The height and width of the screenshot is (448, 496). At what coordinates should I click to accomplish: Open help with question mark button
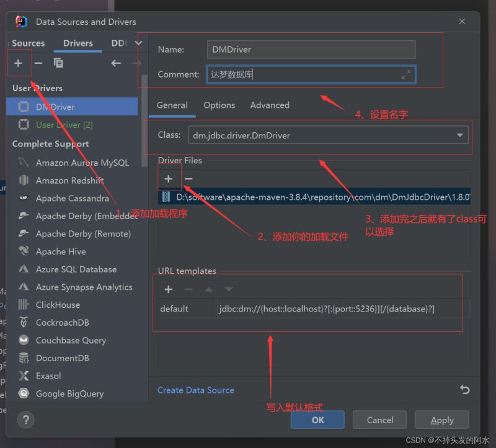(26, 420)
